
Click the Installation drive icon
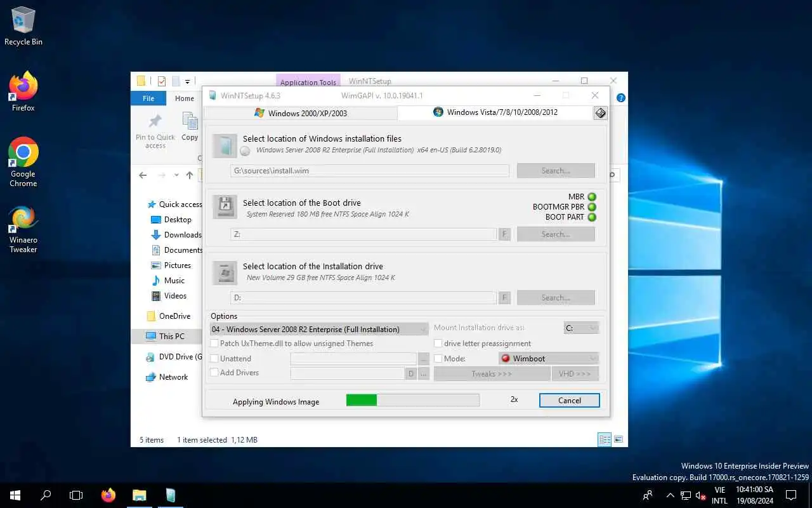click(225, 272)
